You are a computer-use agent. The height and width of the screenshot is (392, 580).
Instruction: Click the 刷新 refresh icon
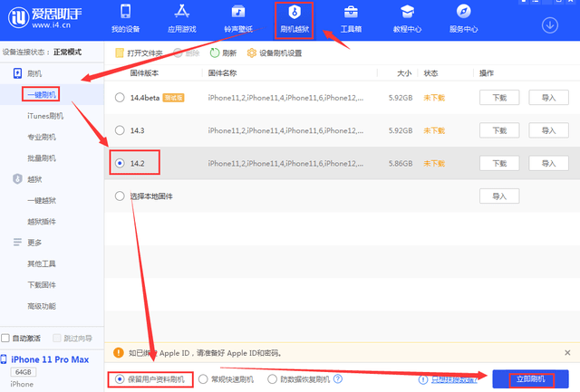(215, 53)
